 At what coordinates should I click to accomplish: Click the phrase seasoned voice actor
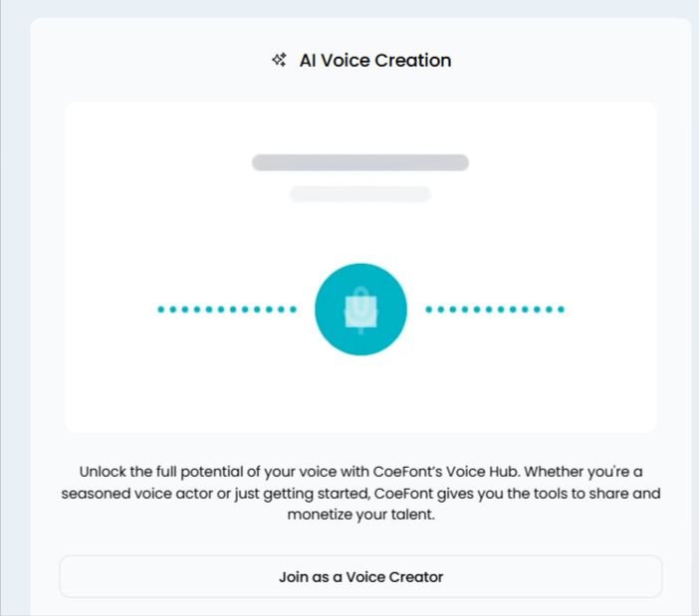pyautogui.click(x=129, y=494)
